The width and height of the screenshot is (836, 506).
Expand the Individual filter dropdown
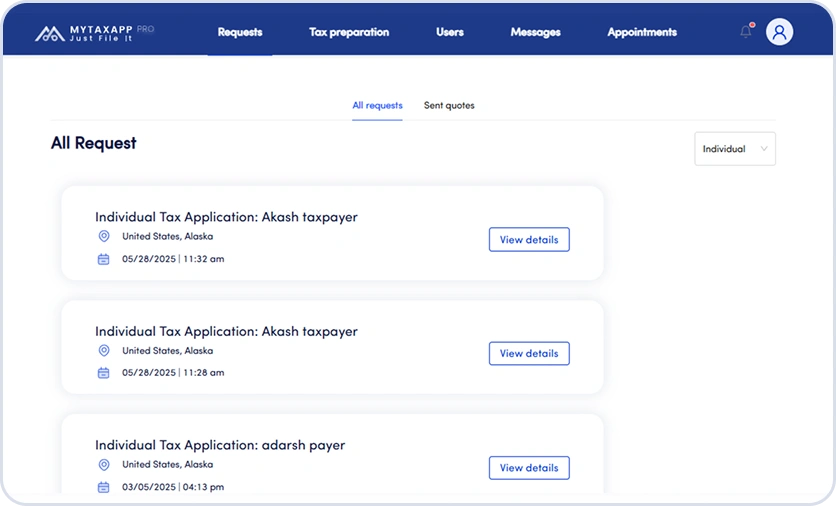tap(735, 149)
